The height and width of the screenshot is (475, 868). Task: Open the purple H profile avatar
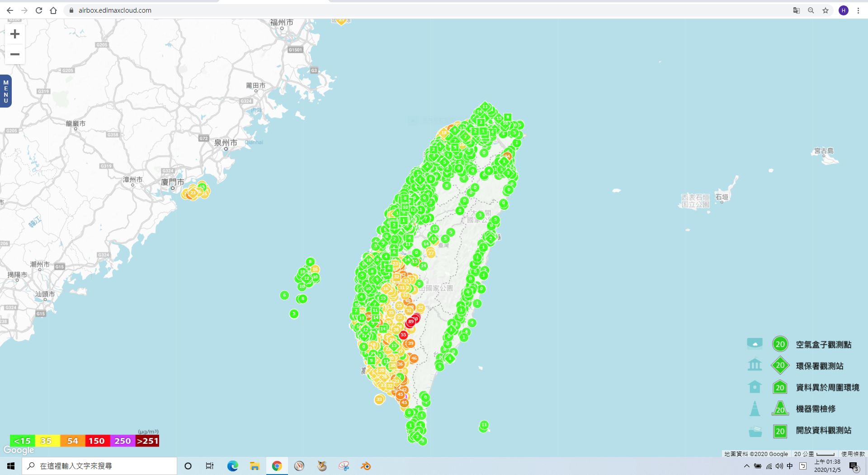point(844,10)
